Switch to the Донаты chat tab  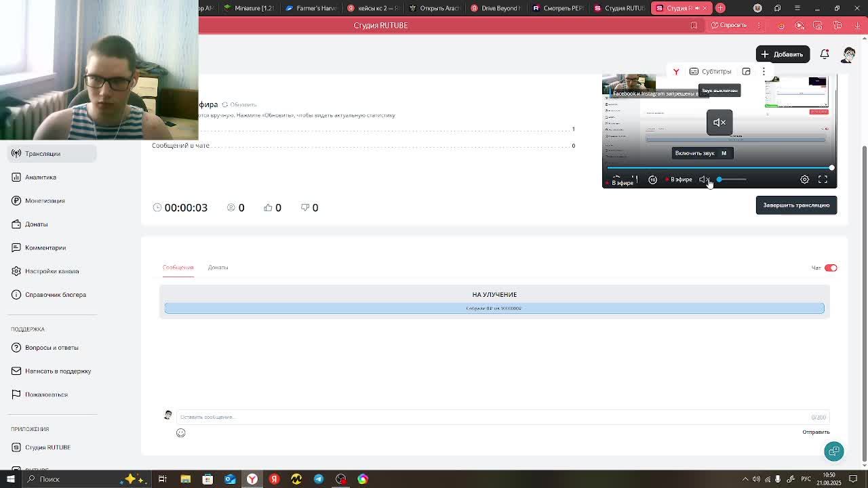[218, 268]
